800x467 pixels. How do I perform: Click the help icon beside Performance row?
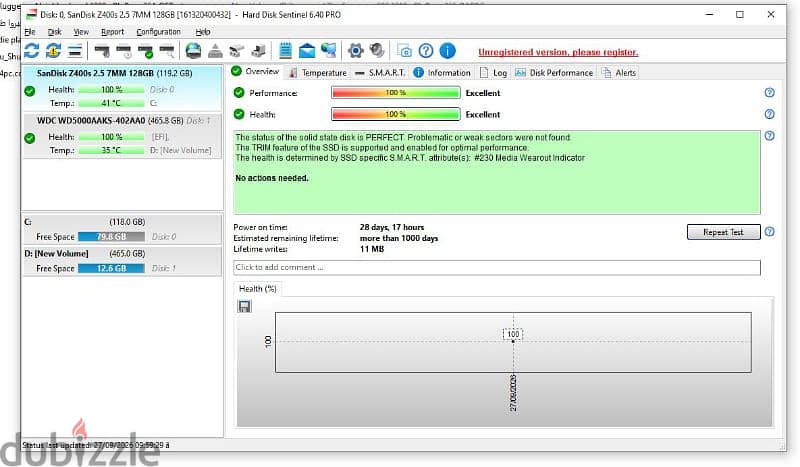click(769, 92)
